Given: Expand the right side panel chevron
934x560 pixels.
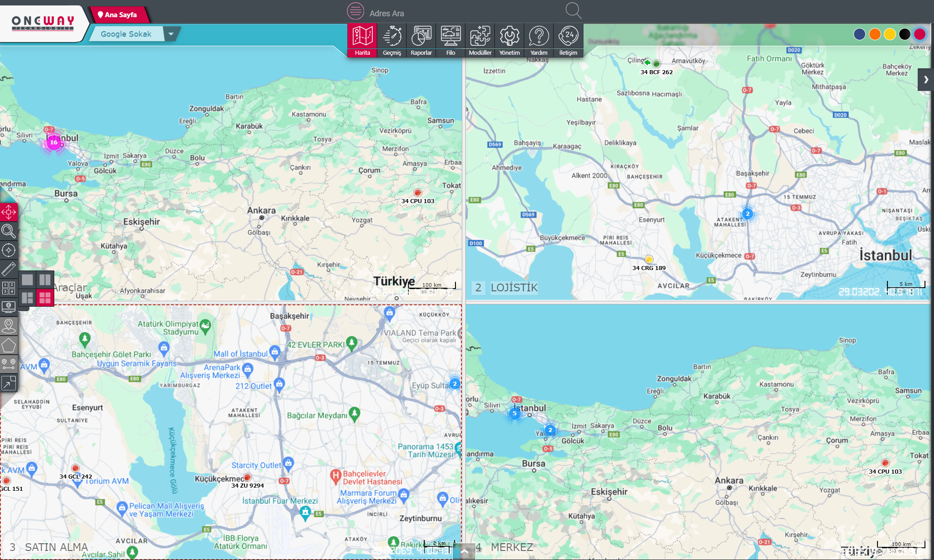Looking at the screenshot, I should coord(926,80).
